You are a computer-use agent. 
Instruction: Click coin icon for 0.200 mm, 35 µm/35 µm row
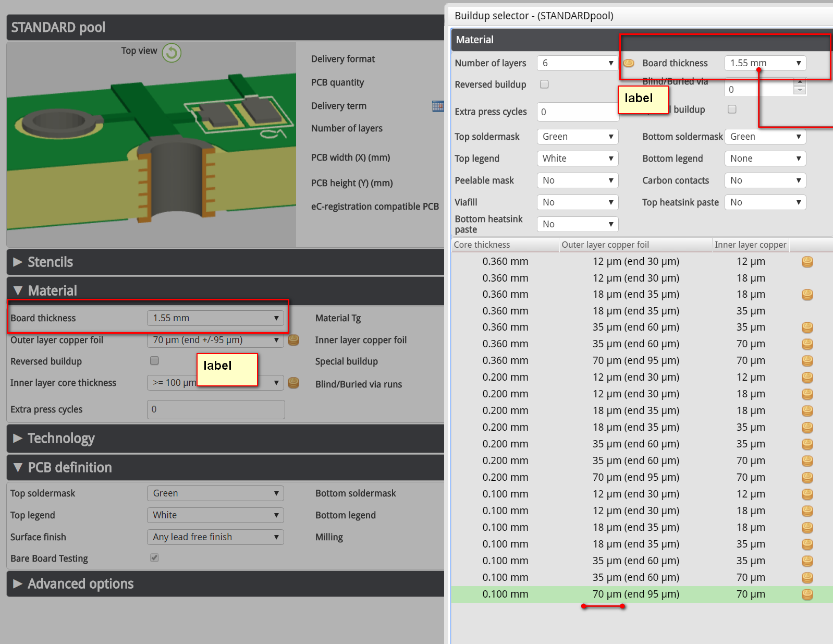pos(807,444)
